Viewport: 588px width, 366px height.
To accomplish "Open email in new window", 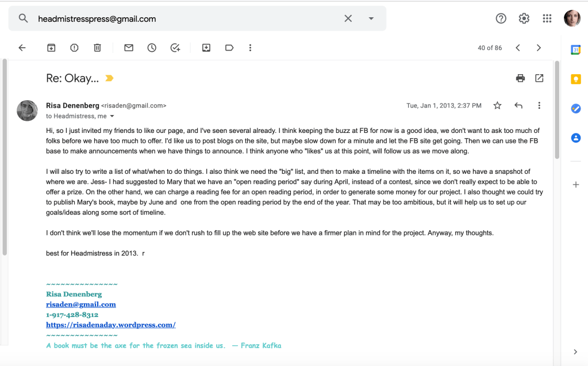I will (539, 78).
